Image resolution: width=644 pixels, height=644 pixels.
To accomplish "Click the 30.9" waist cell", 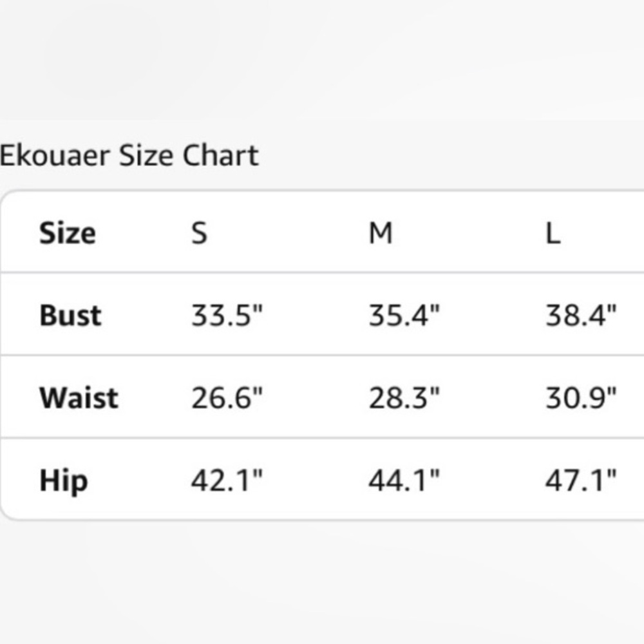I will (581, 398).
